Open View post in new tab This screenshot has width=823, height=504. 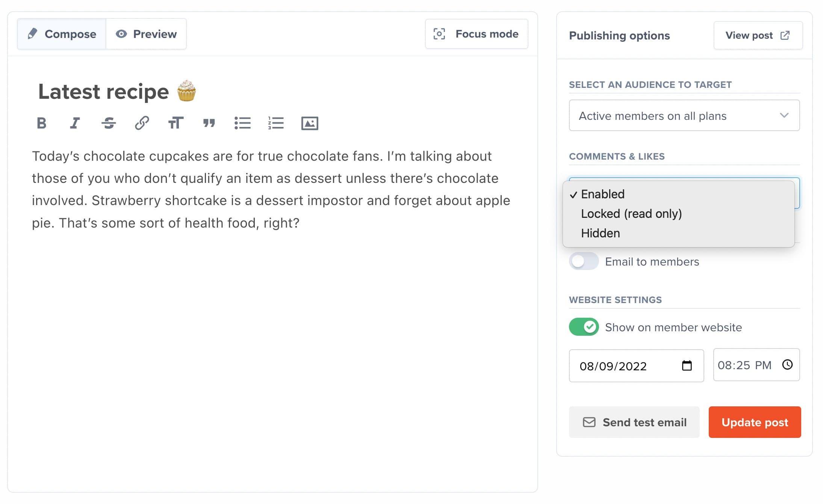(x=758, y=35)
